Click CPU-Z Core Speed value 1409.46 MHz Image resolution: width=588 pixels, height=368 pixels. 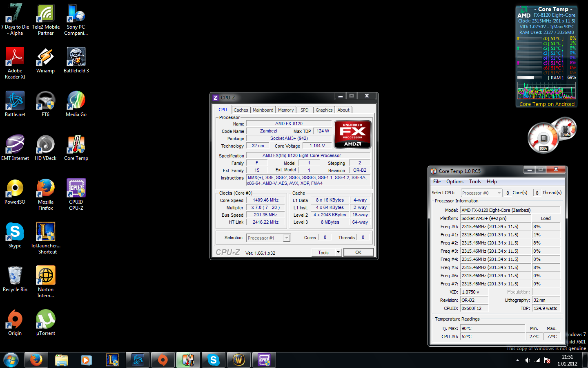click(265, 200)
